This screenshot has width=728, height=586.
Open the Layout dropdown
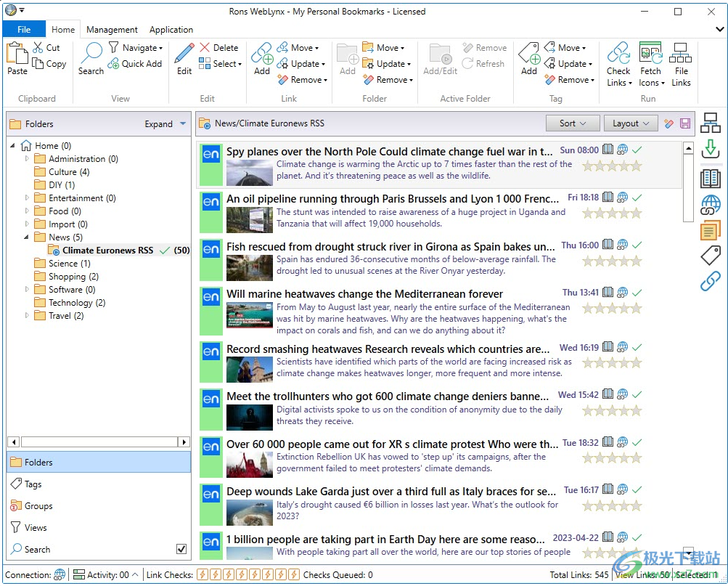[630, 123]
